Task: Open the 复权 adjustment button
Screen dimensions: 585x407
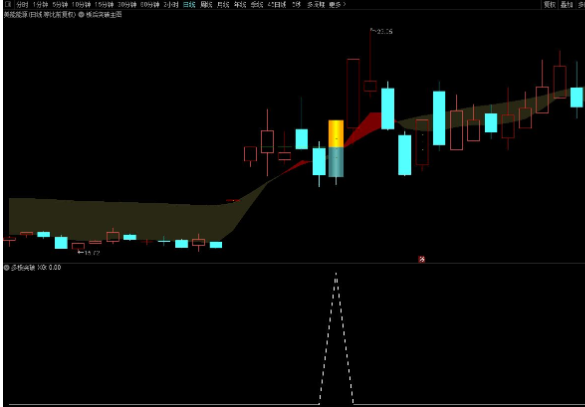Action: coord(549,4)
